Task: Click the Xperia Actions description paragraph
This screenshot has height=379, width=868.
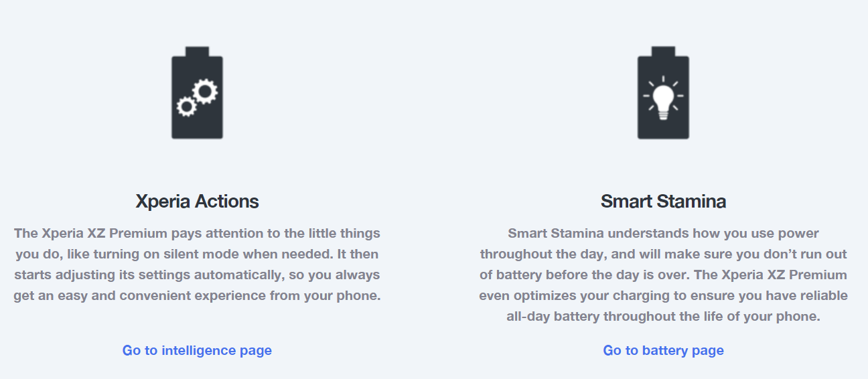Action: click(197, 264)
